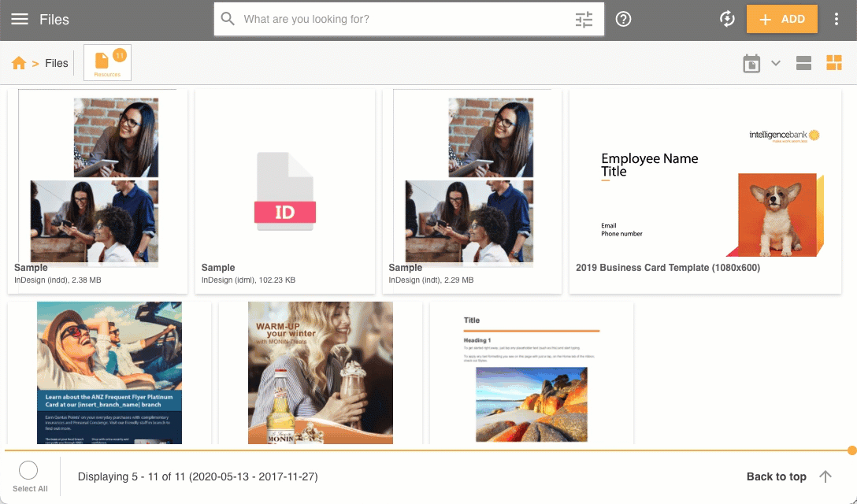The height and width of the screenshot is (504, 857).
Task: Click 'InDesign (indt), 2.29 MB' text
Action: [431, 280]
